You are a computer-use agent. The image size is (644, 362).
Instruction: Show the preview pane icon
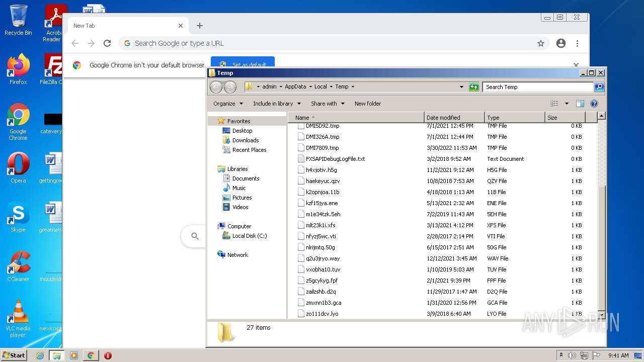[580, 104]
